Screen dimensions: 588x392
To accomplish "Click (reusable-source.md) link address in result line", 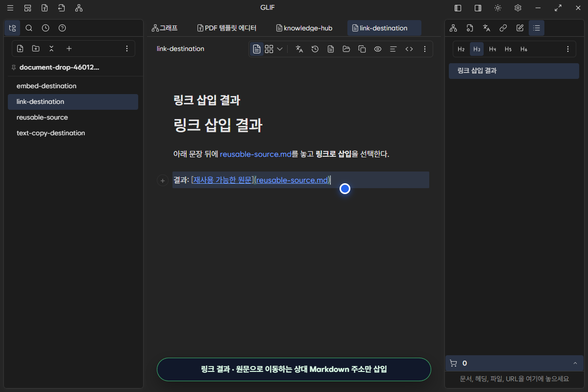I will [292, 180].
